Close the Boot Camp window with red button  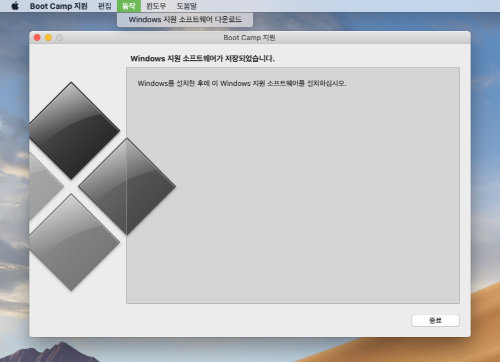[x=37, y=38]
